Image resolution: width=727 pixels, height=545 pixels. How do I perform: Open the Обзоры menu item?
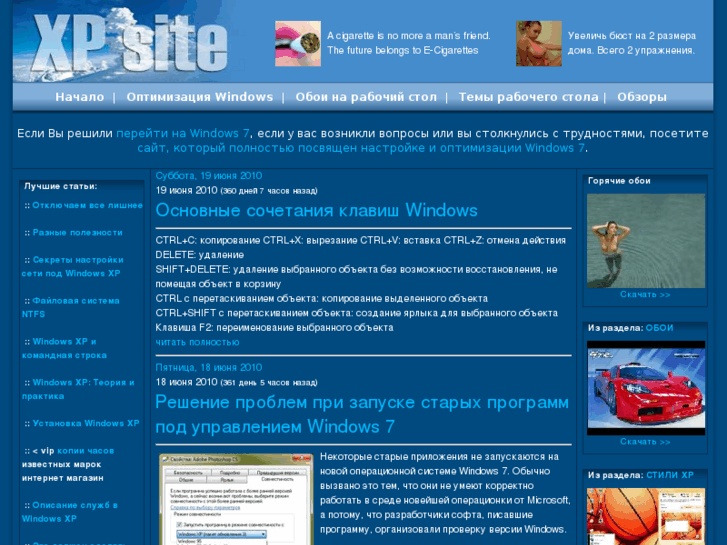(x=642, y=97)
